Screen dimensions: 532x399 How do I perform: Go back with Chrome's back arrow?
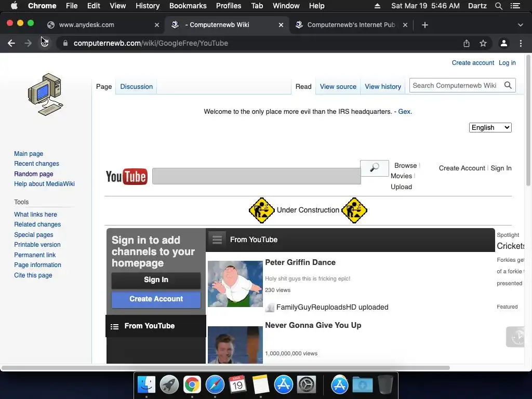coord(11,43)
